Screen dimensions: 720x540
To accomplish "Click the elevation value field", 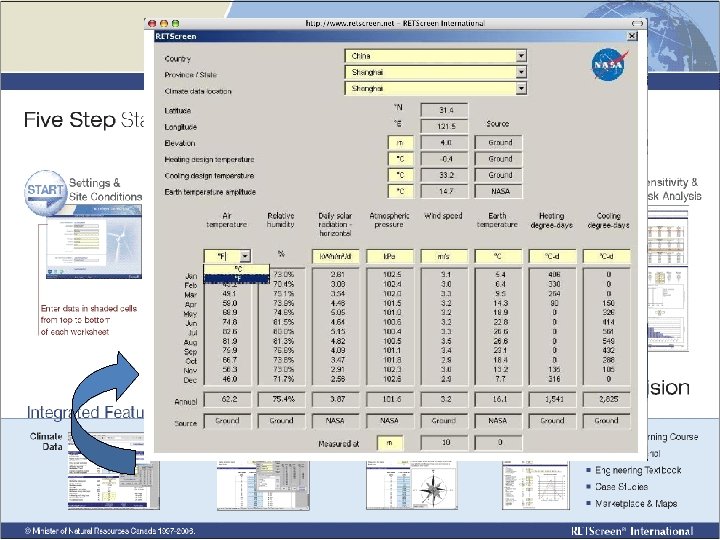I will pyautogui.click(x=444, y=143).
